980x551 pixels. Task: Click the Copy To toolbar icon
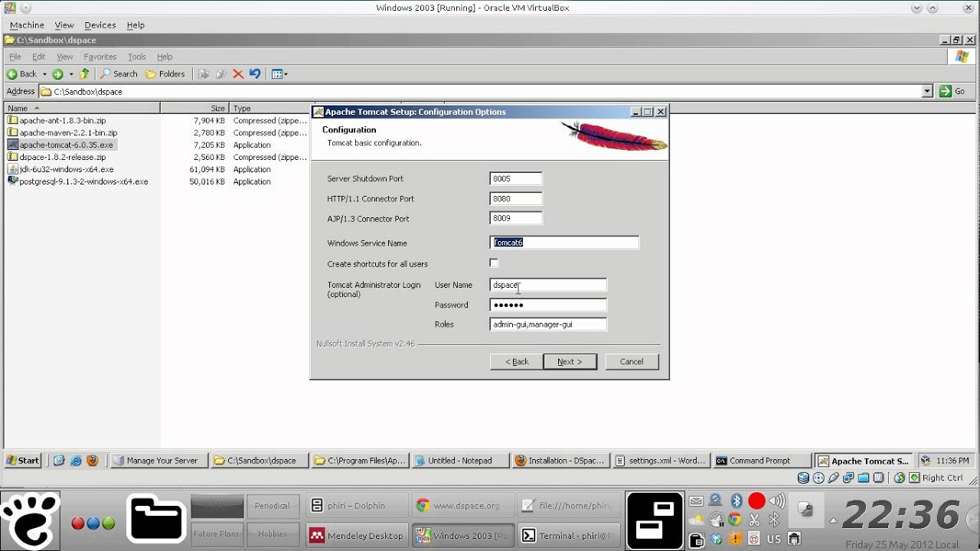[220, 74]
